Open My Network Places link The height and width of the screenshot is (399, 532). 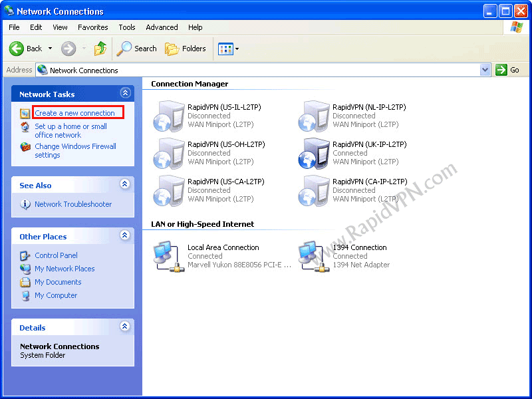tap(65, 269)
